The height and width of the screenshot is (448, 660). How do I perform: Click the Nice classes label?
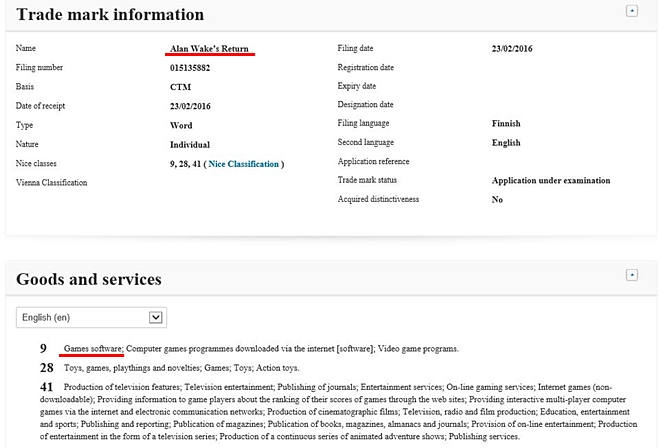click(36, 163)
